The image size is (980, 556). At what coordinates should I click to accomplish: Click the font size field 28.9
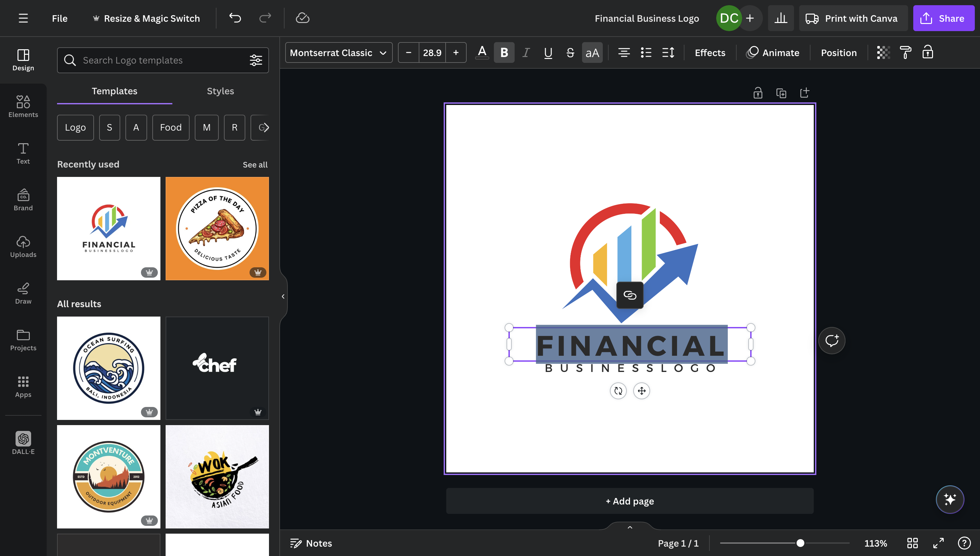click(432, 52)
